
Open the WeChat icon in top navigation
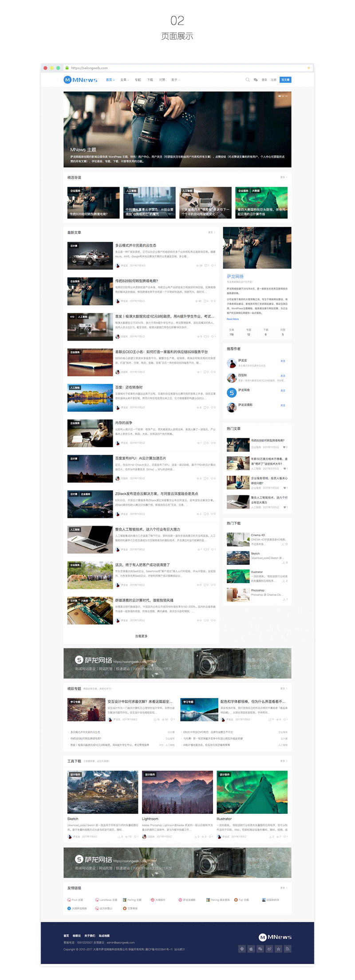tap(256, 80)
